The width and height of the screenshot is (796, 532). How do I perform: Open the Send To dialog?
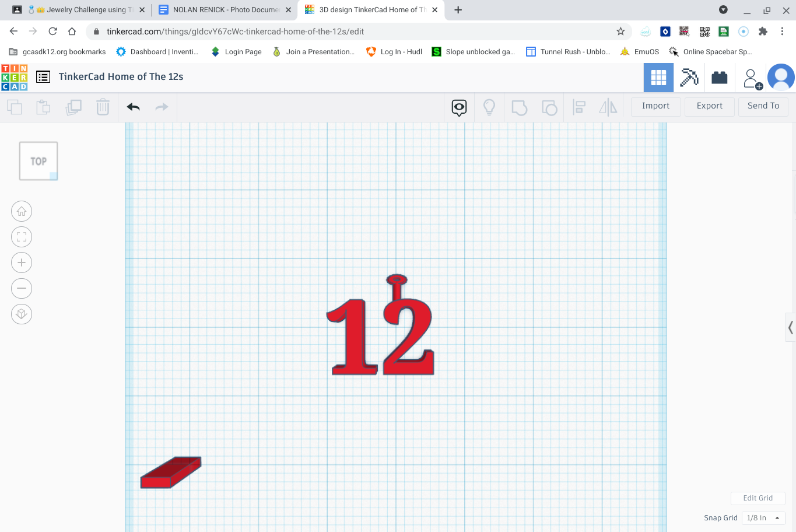[x=763, y=106]
